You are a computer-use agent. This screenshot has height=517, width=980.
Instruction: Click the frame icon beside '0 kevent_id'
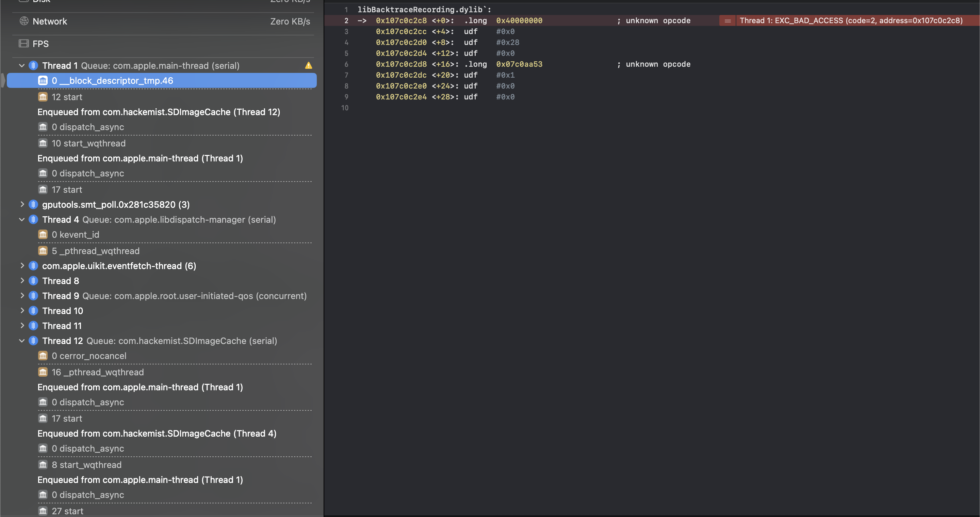coord(43,235)
